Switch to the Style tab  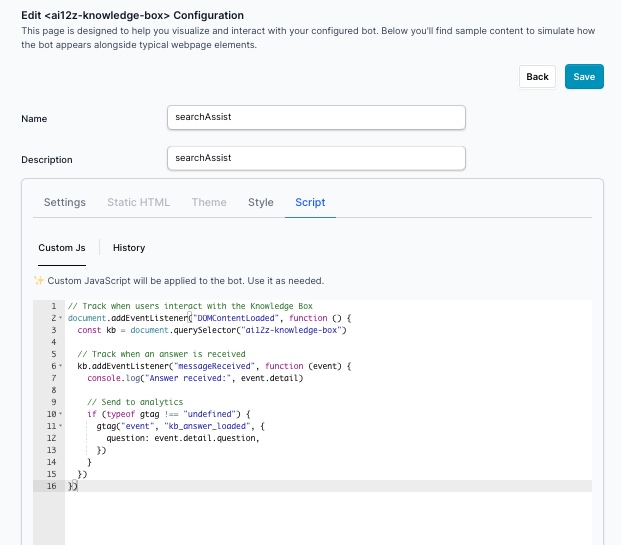coord(261,202)
